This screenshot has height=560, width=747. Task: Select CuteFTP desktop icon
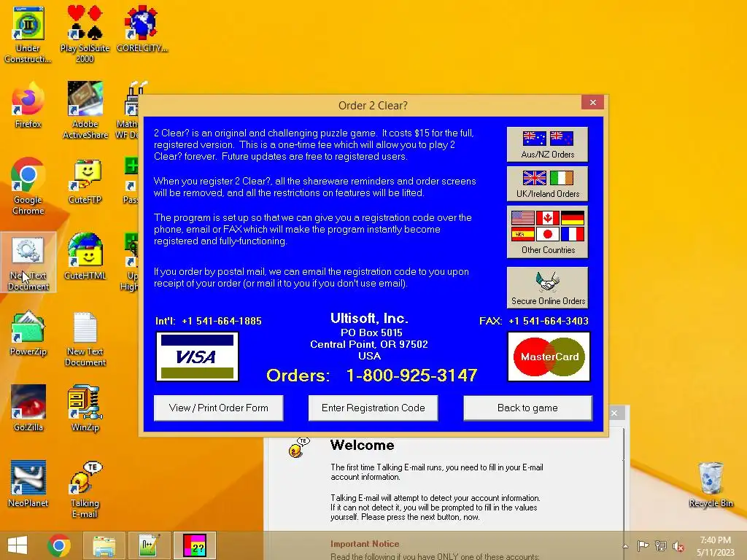pos(85,182)
